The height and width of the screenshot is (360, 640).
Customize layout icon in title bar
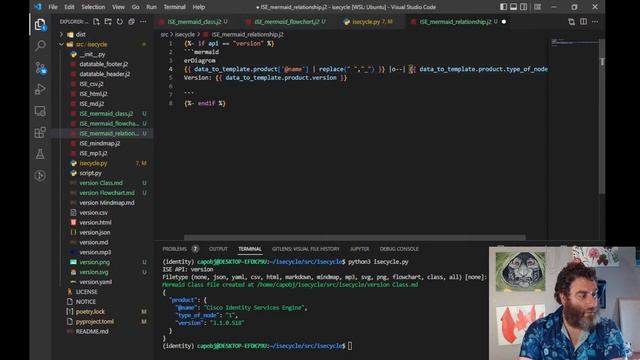point(538,7)
